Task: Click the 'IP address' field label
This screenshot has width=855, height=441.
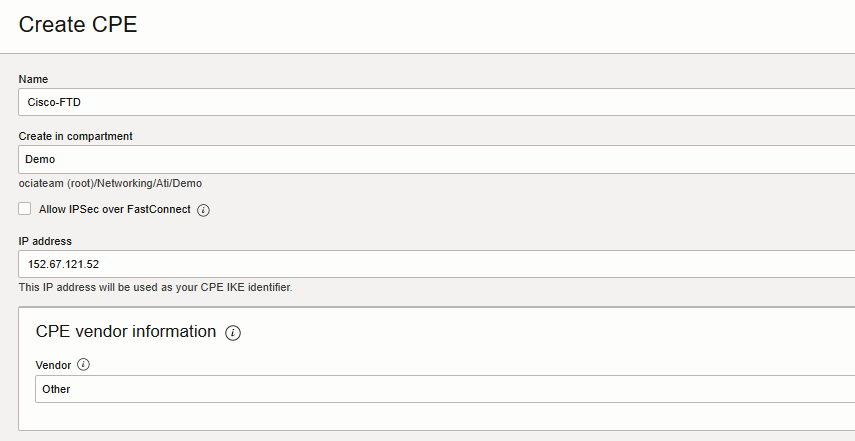Action: pos(45,241)
